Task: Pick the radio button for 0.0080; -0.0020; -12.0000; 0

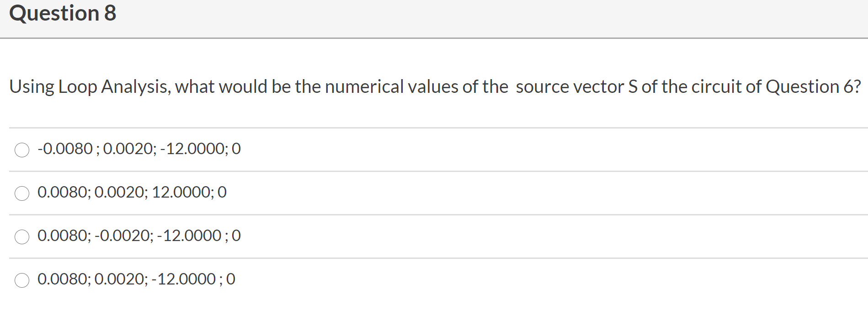Action: [x=22, y=237]
